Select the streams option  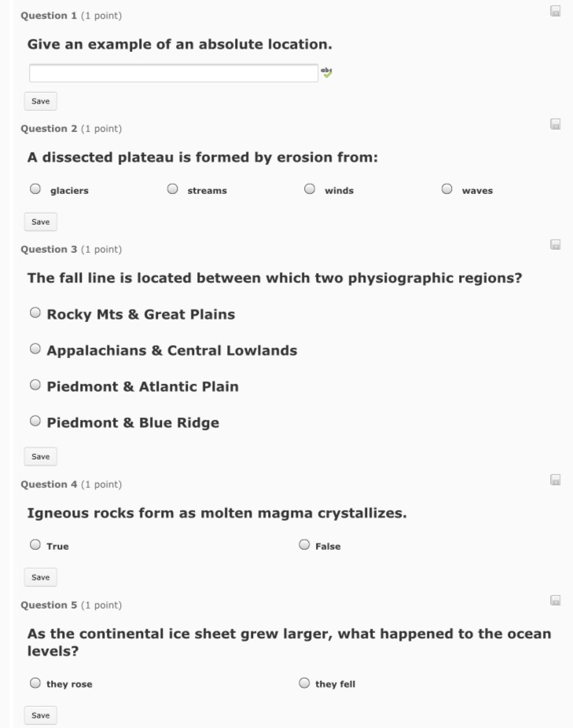(x=172, y=189)
